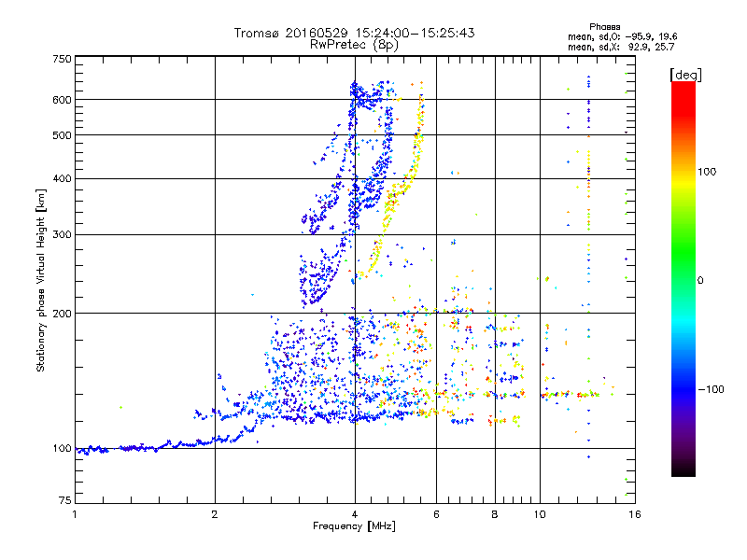747x560 pixels.
Task: Click the colorbar tick label '-100'
Action: (x=712, y=389)
